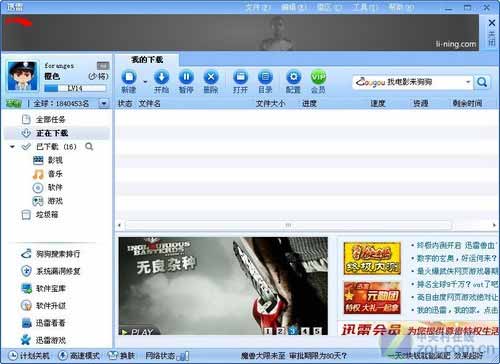Open 系统漏洞修复 sidebar shortcut
The image size is (500, 364).
tap(50, 271)
